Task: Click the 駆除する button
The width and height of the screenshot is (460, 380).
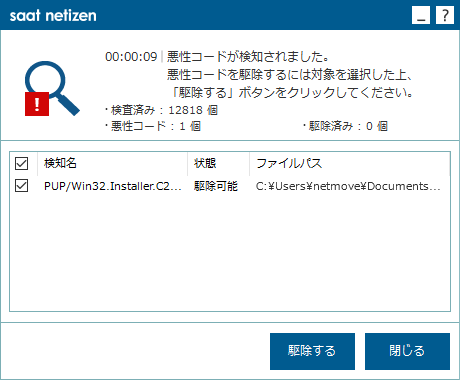Action: click(x=312, y=351)
